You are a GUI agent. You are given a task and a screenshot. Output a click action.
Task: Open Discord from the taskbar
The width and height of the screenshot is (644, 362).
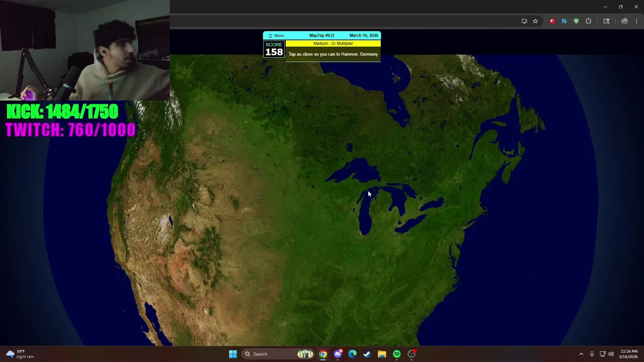pos(338,354)
